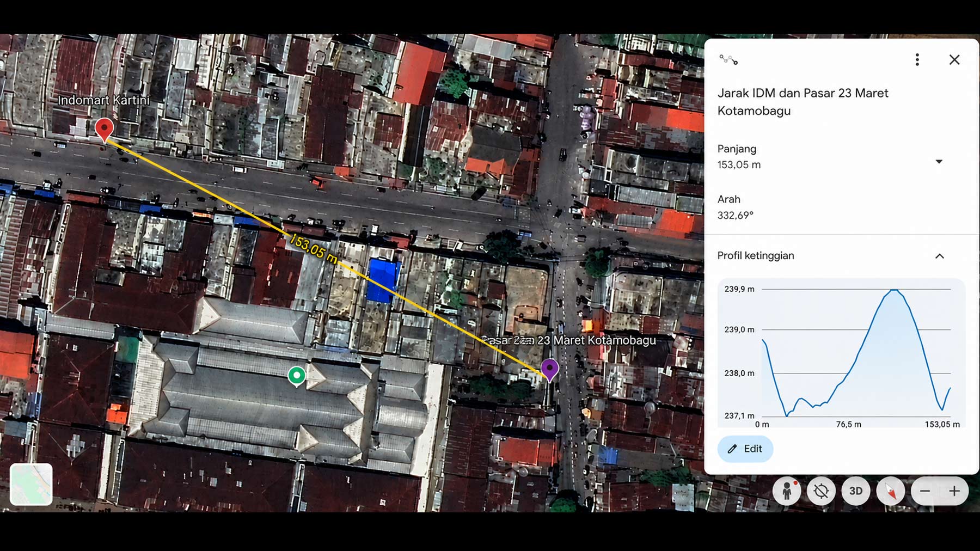Click the fly-to-location target icon
This screenshot has width=980, height=551.
point(821,491)
